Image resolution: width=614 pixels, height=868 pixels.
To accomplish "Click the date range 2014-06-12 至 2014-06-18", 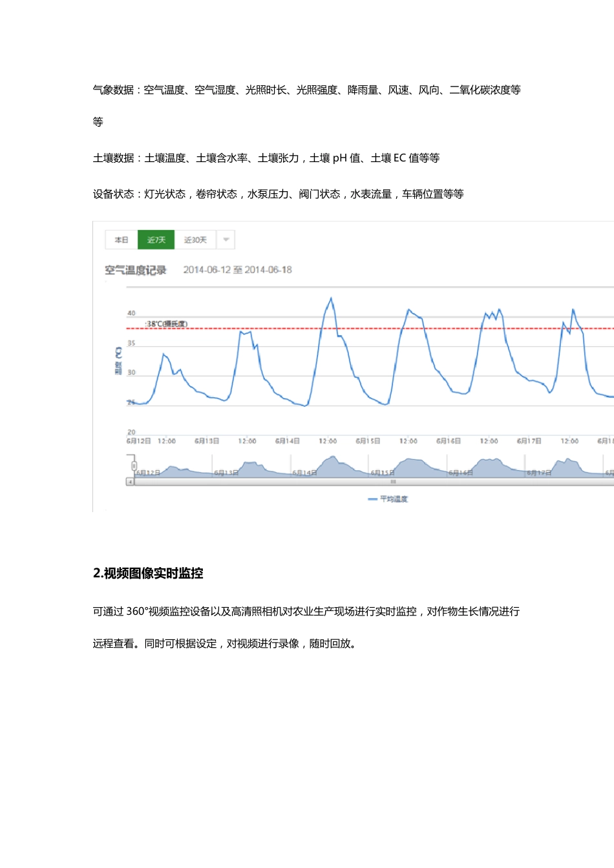I will (237, 270).
